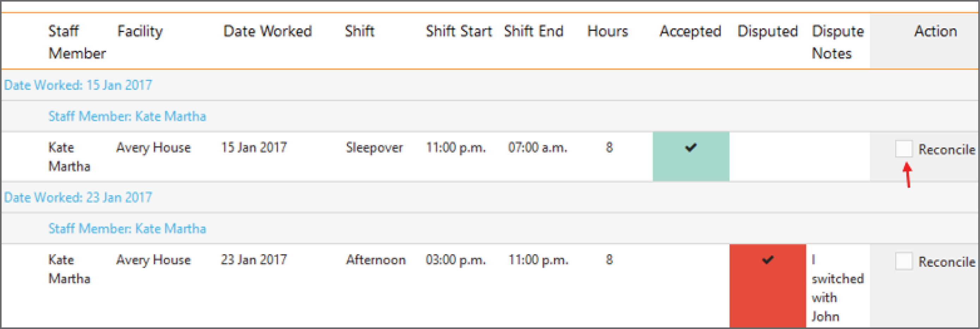
Task: Collapse second Staff Member: Kate Martha group
Action: [x=127, y=228]
